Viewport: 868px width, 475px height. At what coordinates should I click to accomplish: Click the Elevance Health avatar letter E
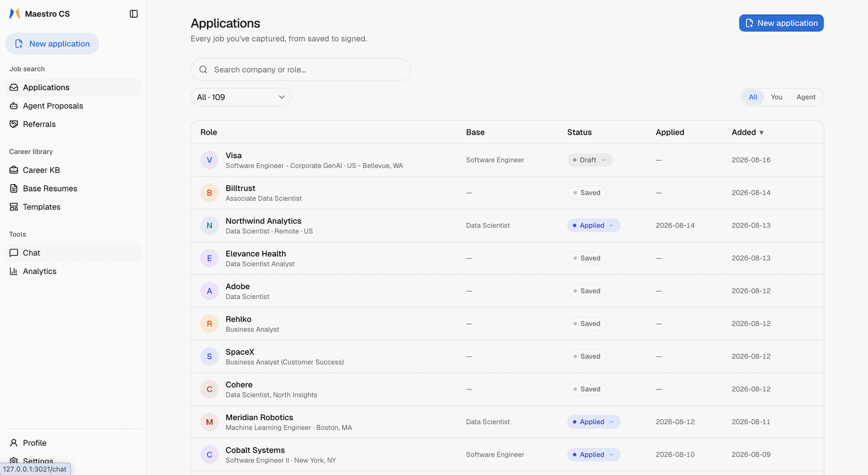[x=210, y=258]
